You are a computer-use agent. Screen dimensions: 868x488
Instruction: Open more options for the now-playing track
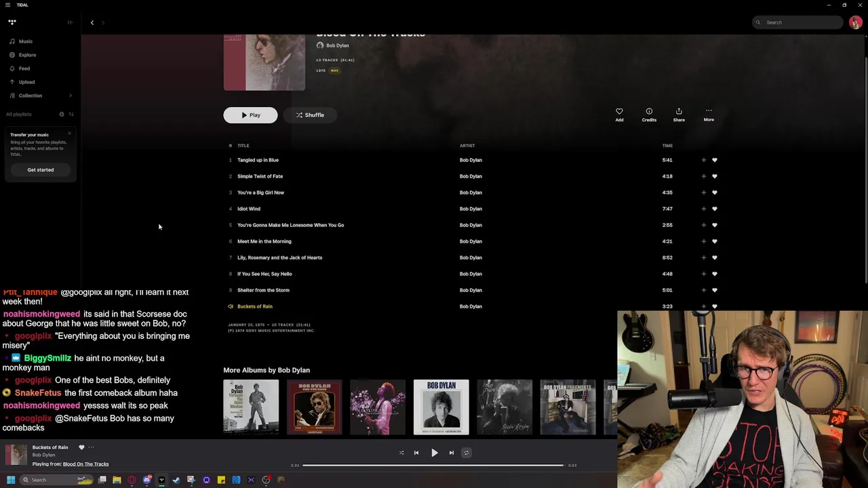(x=91, y=447)
